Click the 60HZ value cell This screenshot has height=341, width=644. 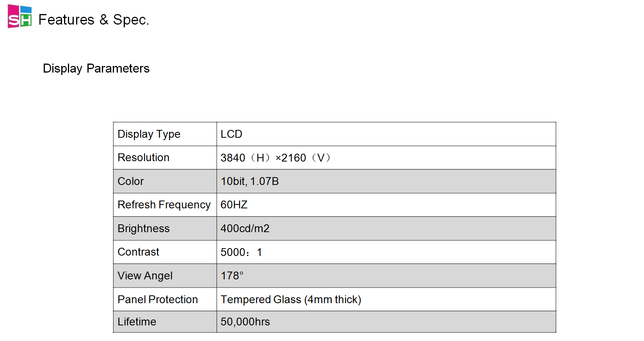234,205
